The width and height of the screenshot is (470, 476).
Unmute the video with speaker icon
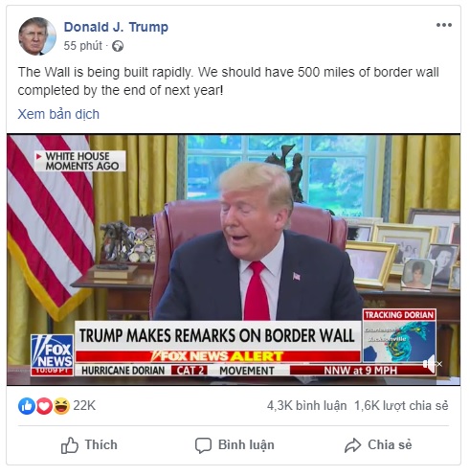click(x=432, y=364)
